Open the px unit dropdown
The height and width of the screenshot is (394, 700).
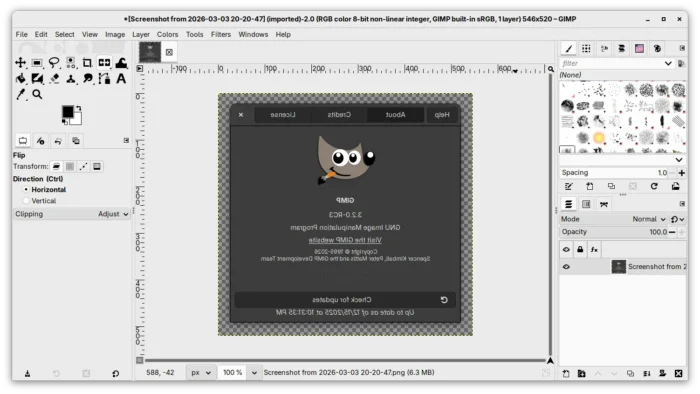pyautogui.click(x=200, y=373)
